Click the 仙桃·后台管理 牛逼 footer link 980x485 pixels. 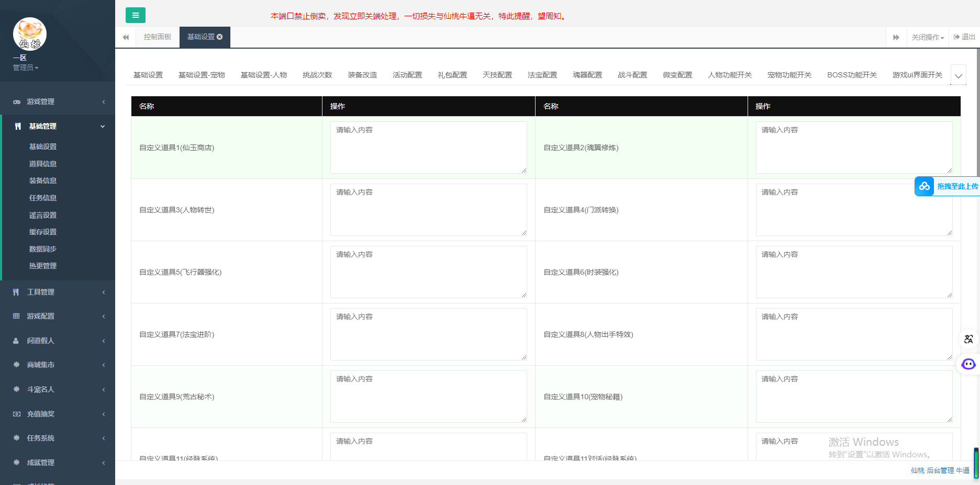tap(940, 470)
